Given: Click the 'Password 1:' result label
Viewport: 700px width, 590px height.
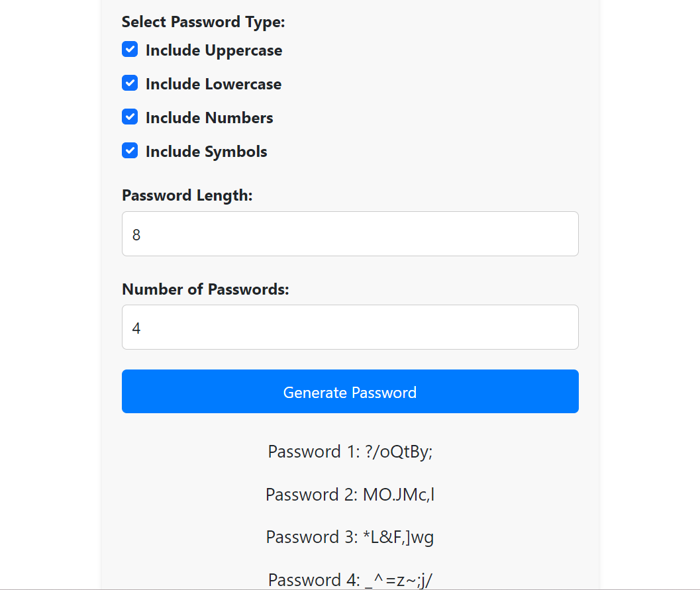Looking at the screenshot, I should [x=313, y=452].
